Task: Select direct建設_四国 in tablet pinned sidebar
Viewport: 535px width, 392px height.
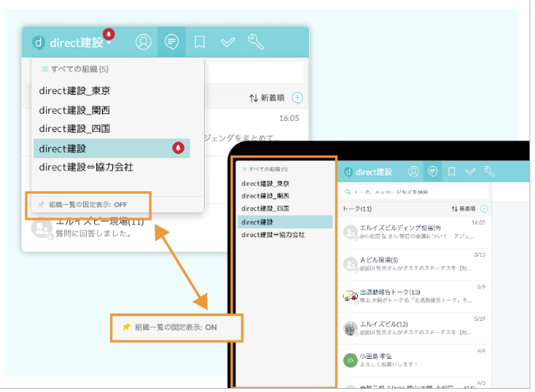Action: (x=265, y=209)
